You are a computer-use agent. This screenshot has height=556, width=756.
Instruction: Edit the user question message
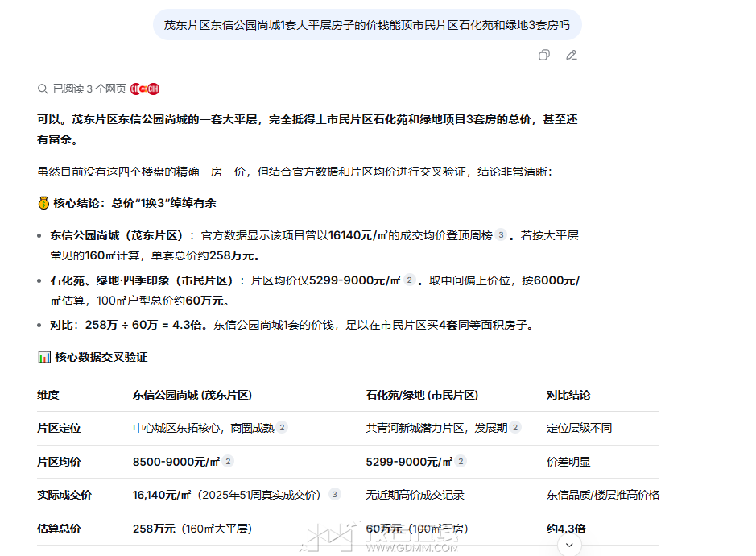pos(572,56)
